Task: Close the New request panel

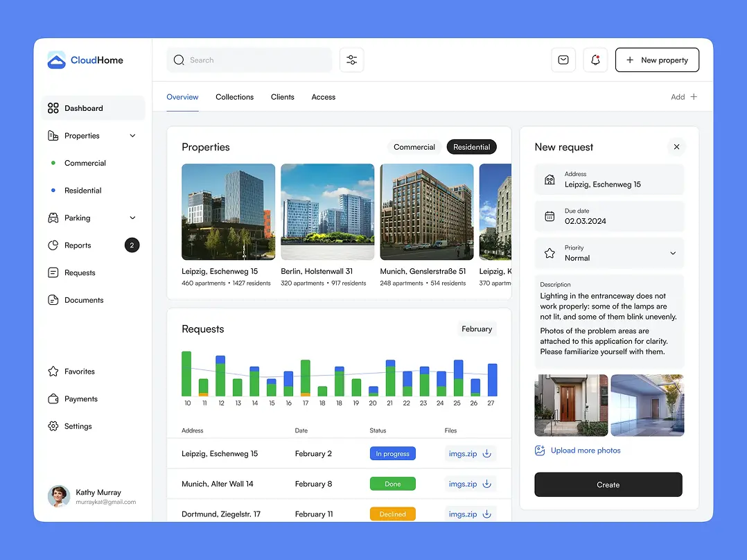Action: [676, 147]
